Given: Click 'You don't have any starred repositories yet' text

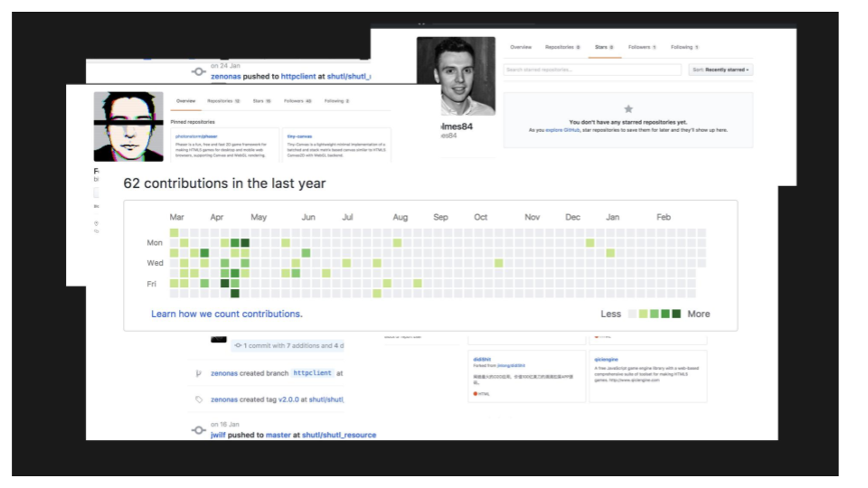Looking at the screenshot, I should 628,122.
